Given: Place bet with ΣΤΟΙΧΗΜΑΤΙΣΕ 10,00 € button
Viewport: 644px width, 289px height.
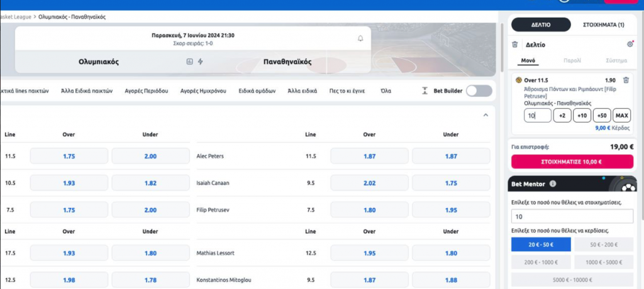Looking at the screenshot, I should [572, 161].
